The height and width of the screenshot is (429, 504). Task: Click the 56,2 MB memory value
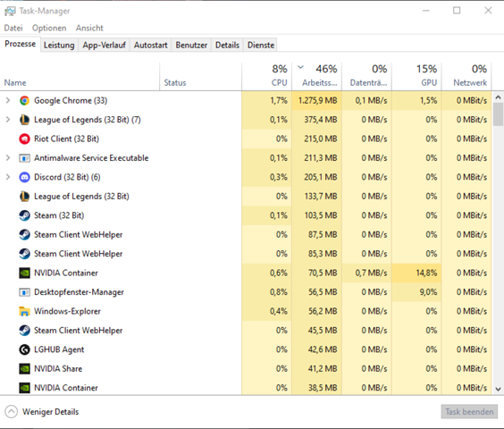point(323,311)
